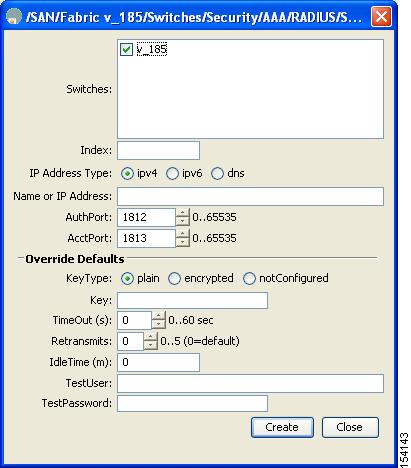Choose dns as IP address type
Image resolution: width=411 pixels, height=468 pixels.
tap(217, 174)
